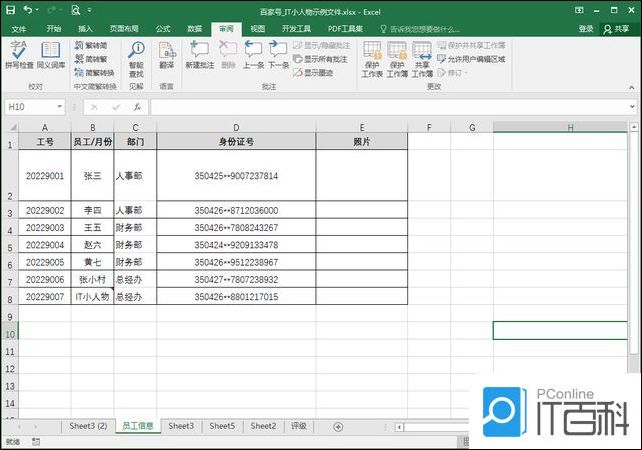Expand the formula bar
Image resolution: width=642 pixels, height=450 pixels.
point(632,106)
